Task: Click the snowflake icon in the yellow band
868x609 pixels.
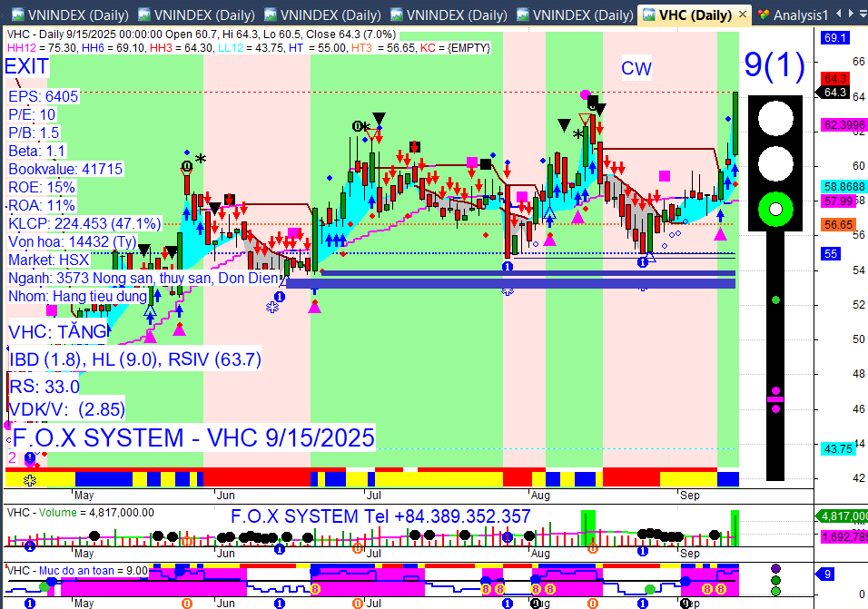Action: tap(29, 480)
